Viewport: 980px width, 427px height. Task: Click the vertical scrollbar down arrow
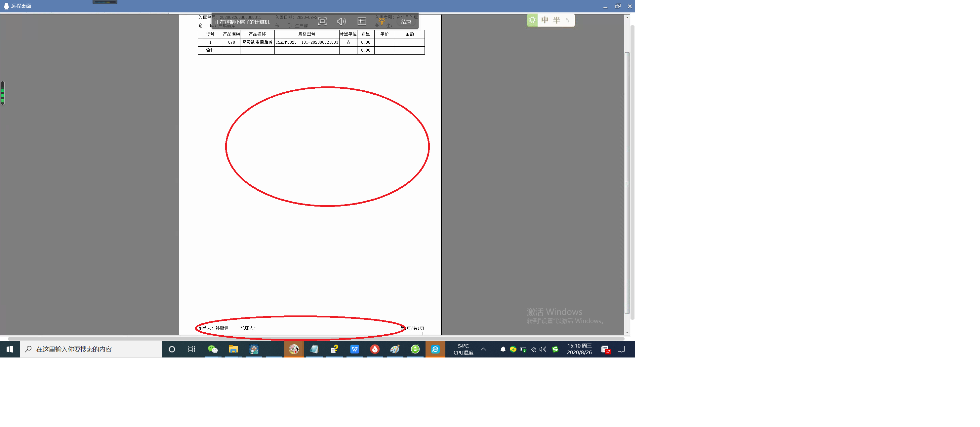tap(627, 333)
